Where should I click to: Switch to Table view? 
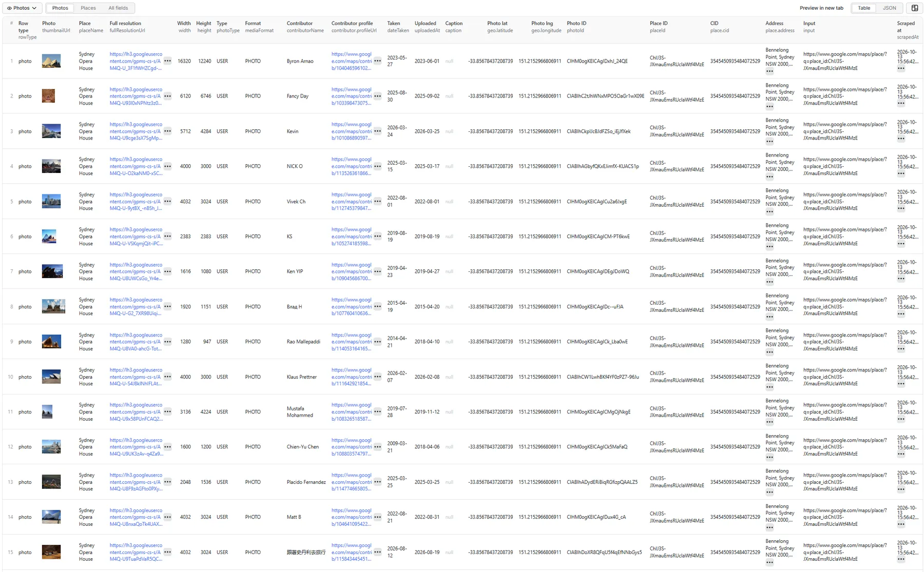point(864,8)
